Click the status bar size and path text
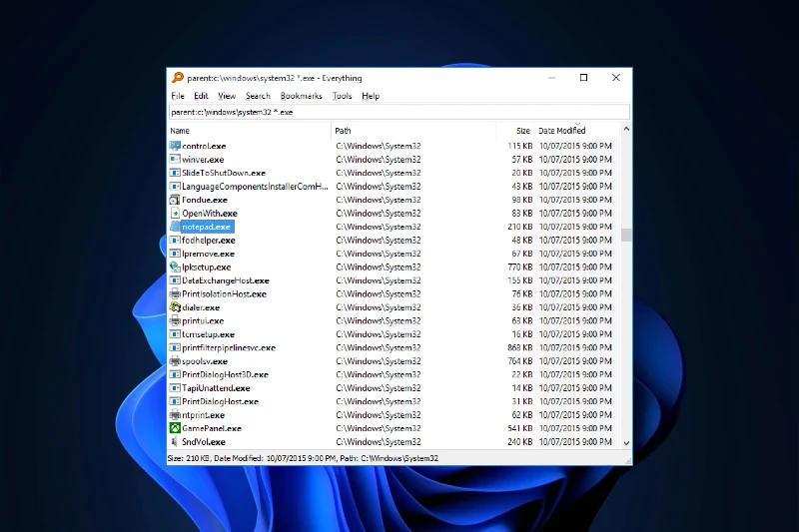 pos(303,458)
